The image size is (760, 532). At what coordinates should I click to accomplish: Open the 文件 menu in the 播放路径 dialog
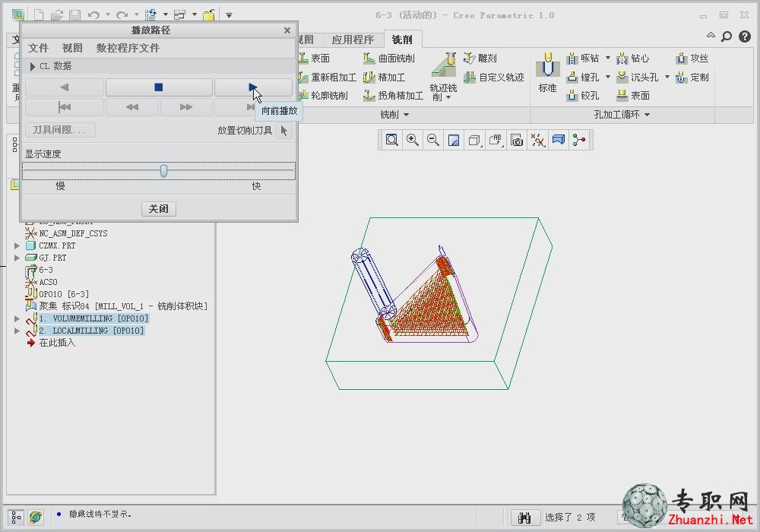38,48
